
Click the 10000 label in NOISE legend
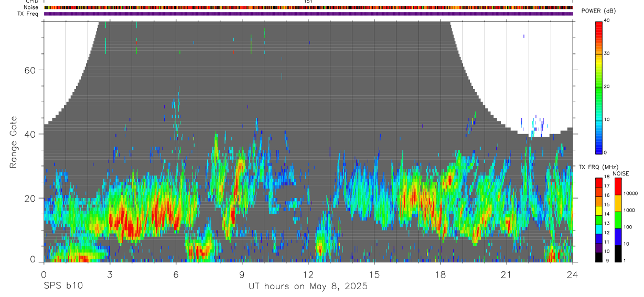click(x=631, y=193)
